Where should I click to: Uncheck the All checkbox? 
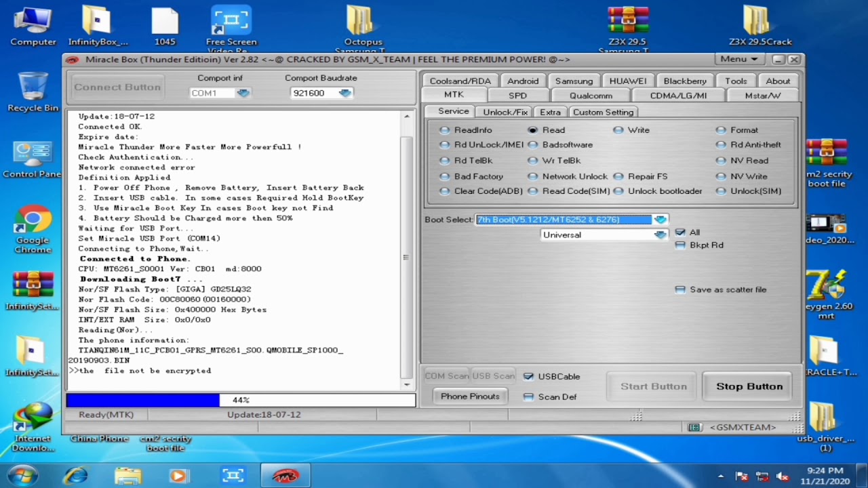(x=680, y=232)
